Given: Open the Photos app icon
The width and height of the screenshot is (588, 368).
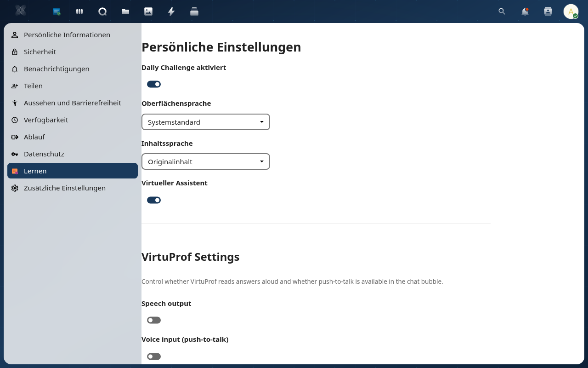Looking at the screenshot, I should tap(148, 11).
